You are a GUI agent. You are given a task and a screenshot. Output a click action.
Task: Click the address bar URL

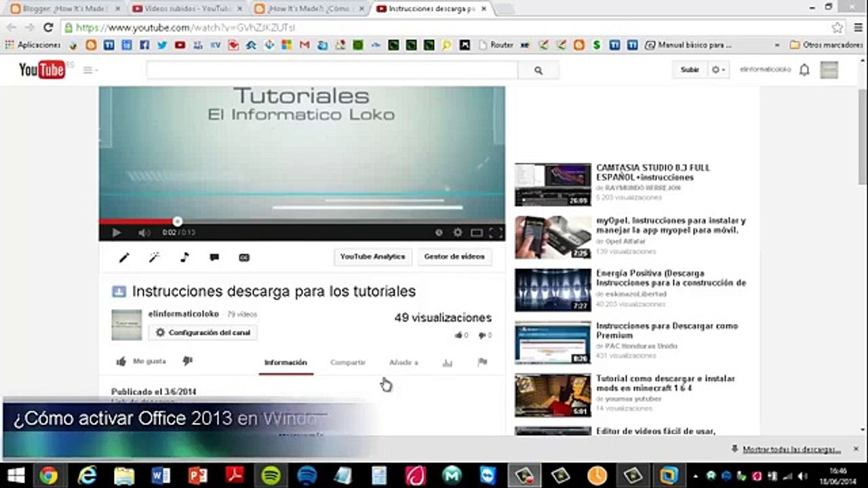[185, 28]
